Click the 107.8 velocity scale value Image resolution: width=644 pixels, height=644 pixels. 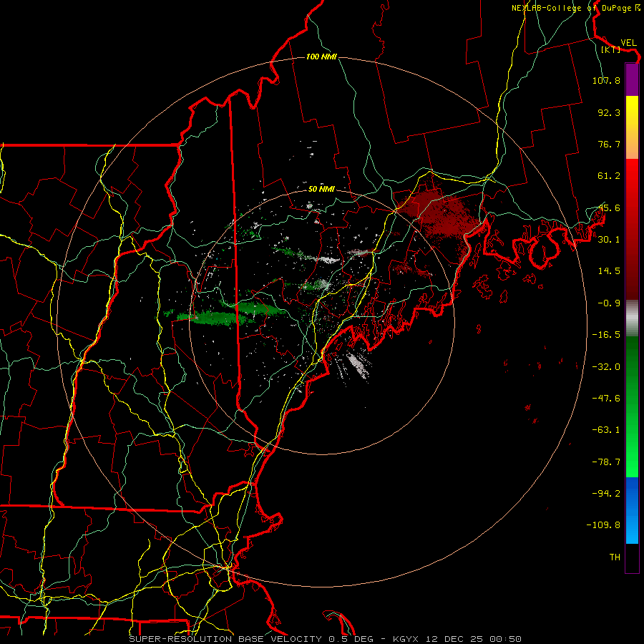(606, 80)
